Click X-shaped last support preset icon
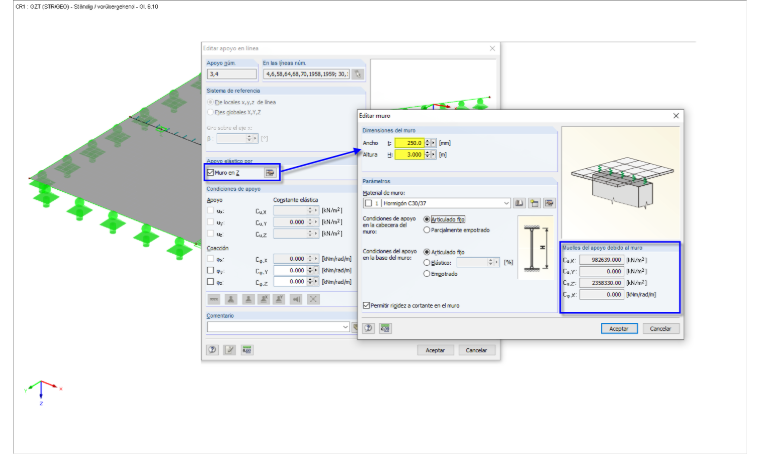The image size is (760, 454). (313, 299)
